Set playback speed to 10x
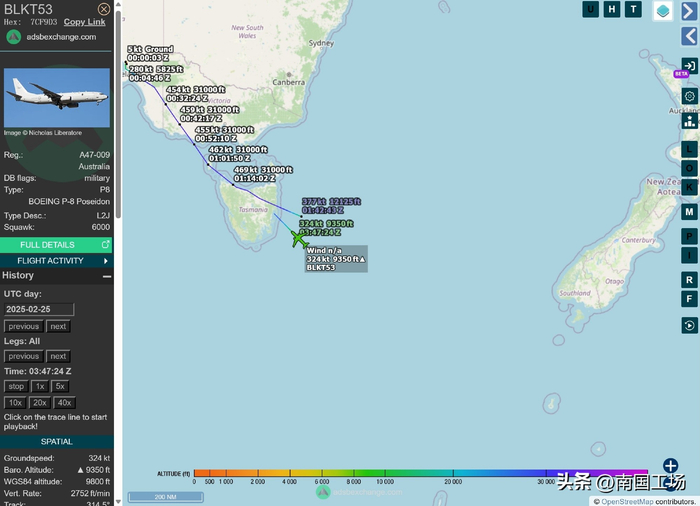This screenshot has width=700, height=506. [x=15, y=403]
